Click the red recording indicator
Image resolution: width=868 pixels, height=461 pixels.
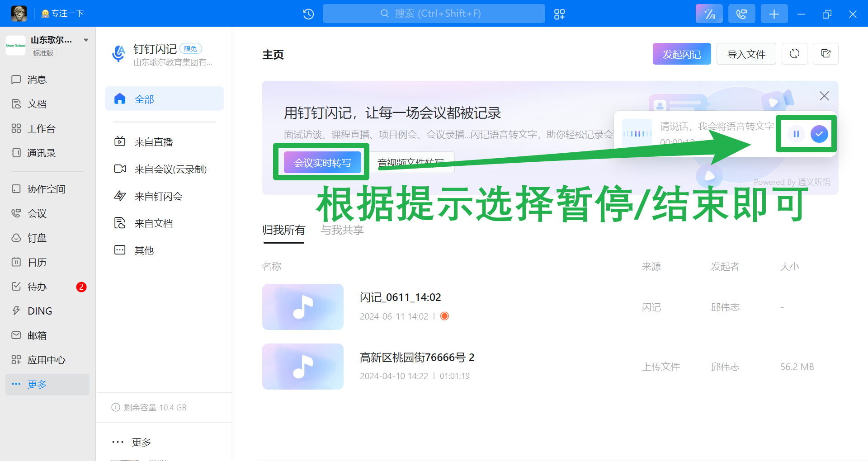tap(444, 316)
